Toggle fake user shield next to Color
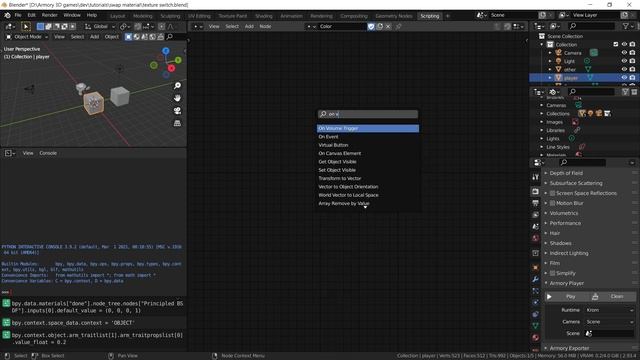The width and height of the screenshot is (640, 360). 371,27
